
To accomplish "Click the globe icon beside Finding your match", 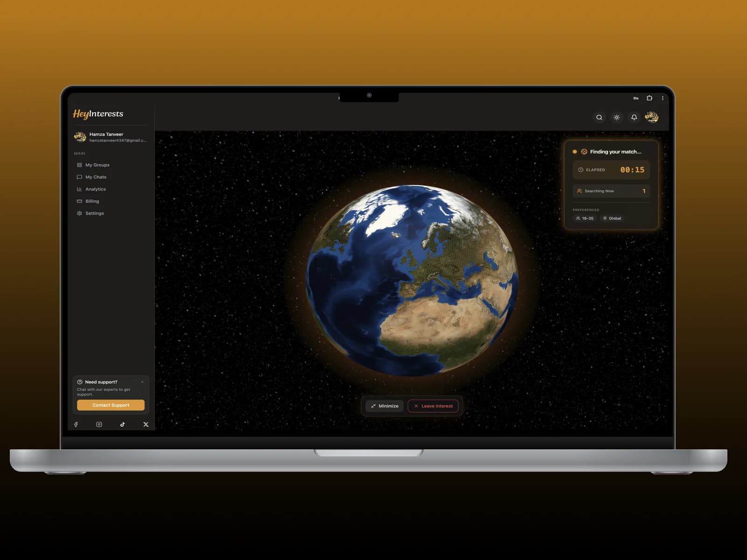I will [x=584, y=152].
